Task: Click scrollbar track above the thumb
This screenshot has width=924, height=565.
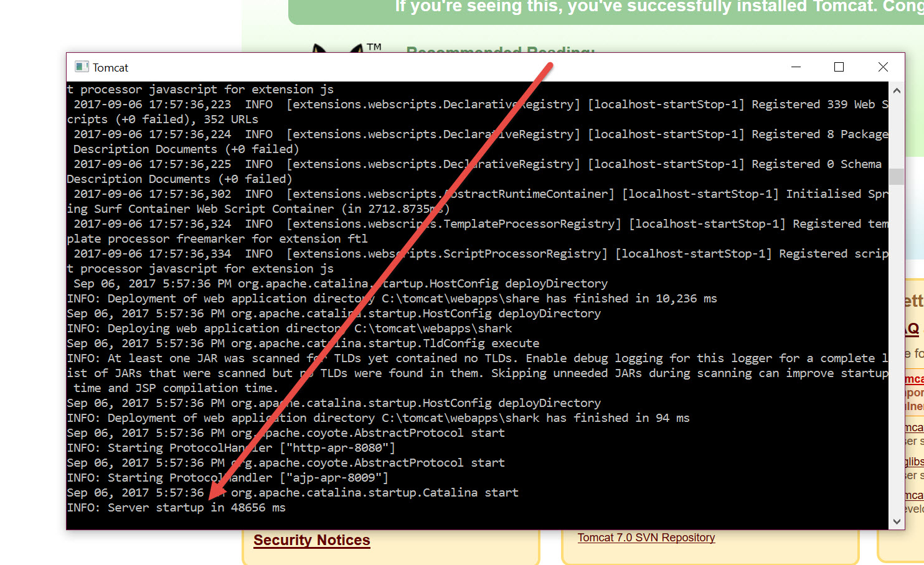Action: pos(897,131)
